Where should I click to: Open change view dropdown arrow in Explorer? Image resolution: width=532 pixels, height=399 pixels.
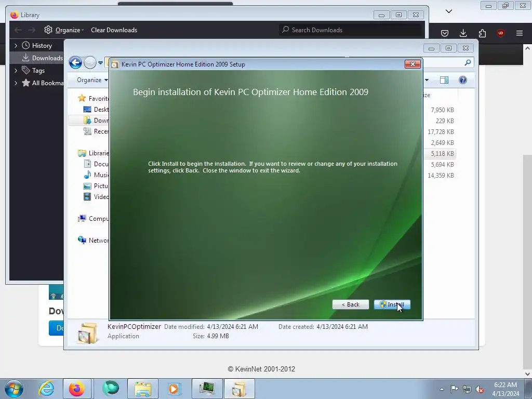pyautogui.click(x=427, y=80)
